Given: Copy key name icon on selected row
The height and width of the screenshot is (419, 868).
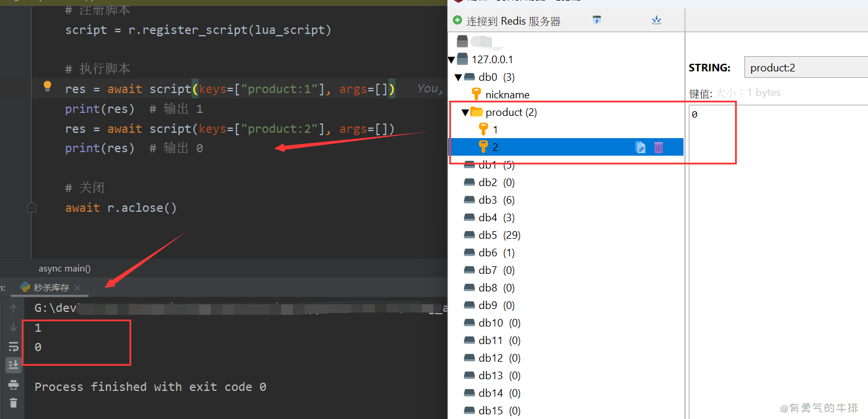Looking at the screenshot, I should pyautogui.click(x=640, y=147).
